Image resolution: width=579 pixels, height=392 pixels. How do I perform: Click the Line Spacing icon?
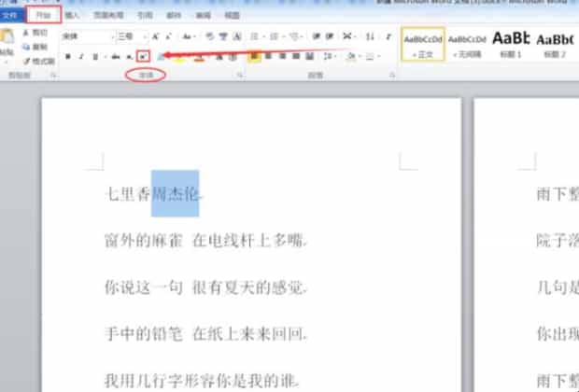click(327, 57)
